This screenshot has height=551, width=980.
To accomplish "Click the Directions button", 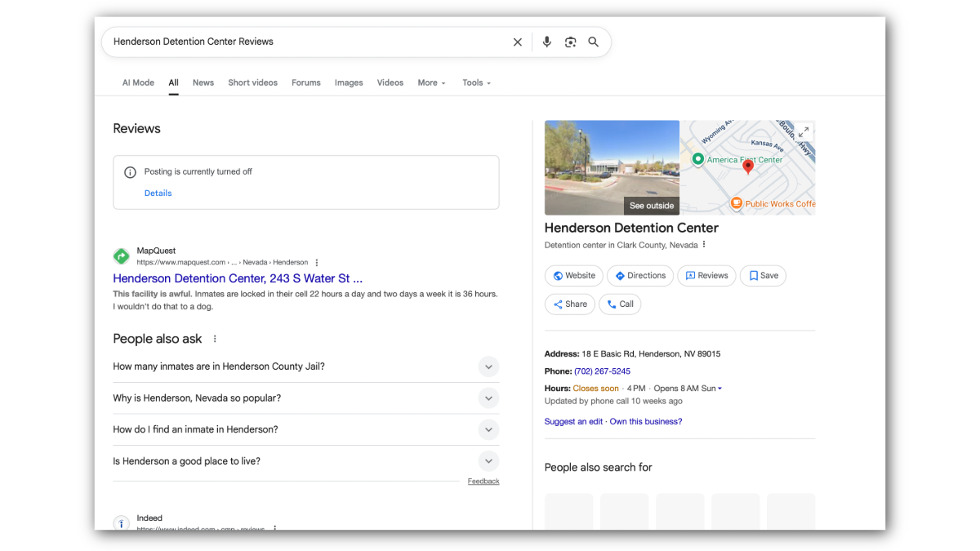I will coord(641,276).
